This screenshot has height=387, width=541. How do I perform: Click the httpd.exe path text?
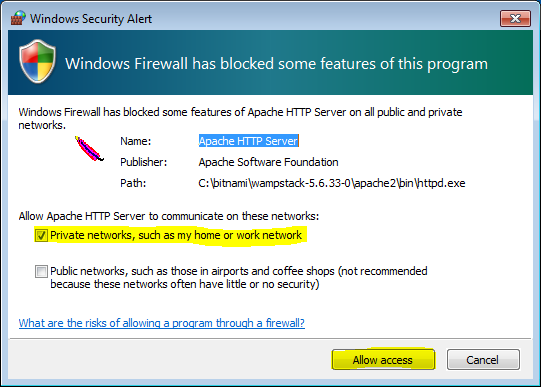coord(332,183)
